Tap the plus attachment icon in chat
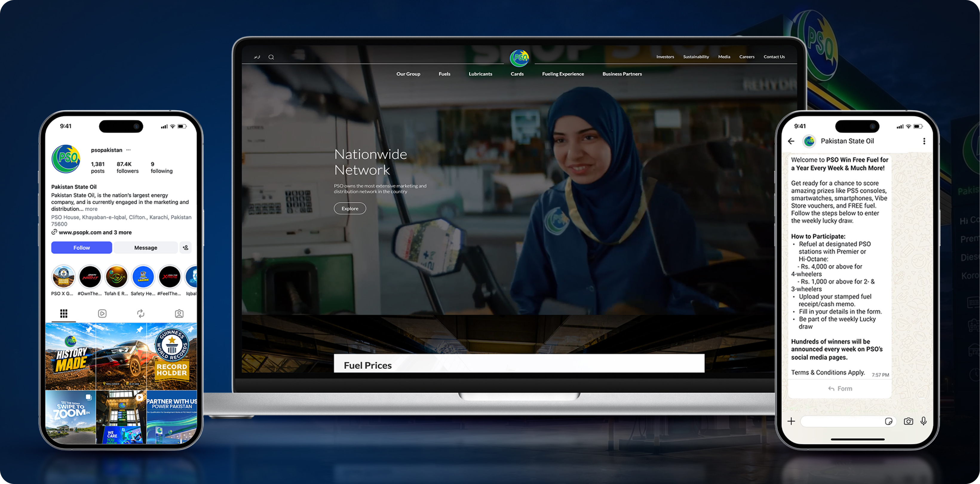 (x=791, y=421)
